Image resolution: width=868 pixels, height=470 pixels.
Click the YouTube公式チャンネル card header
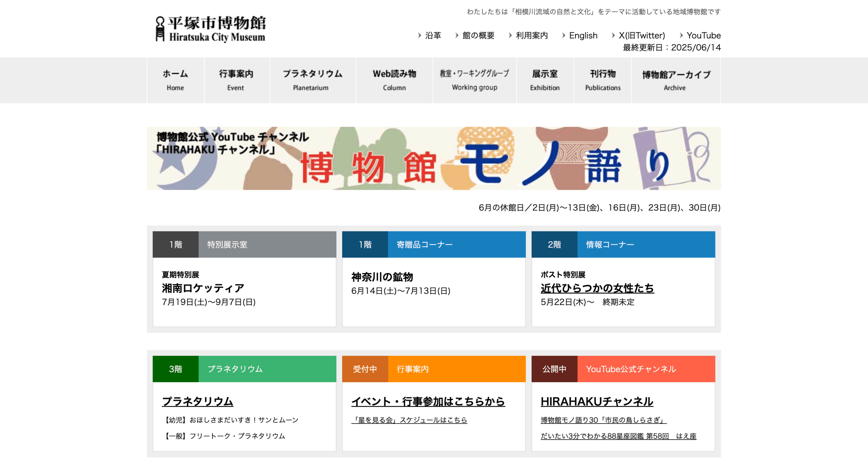coord(623,369)
